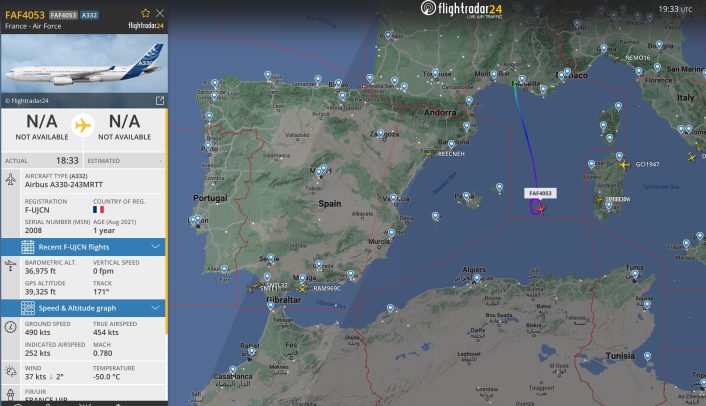Click the 19:33 UTC clock display
706x406 pixels.
(x=675, y=9)
